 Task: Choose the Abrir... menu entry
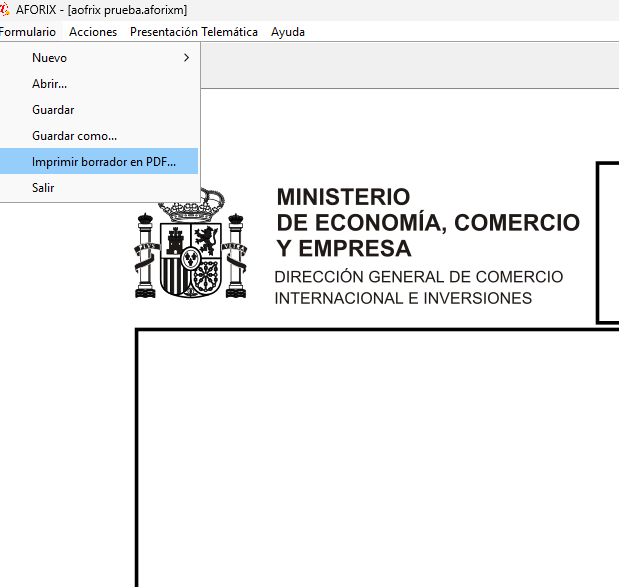(50, 84)
